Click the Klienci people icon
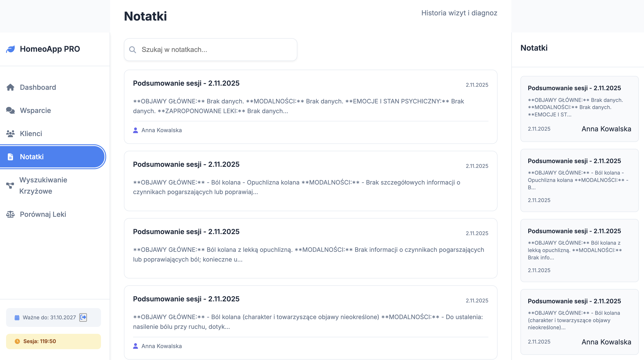The image size is (644, 360). (10, 133)
